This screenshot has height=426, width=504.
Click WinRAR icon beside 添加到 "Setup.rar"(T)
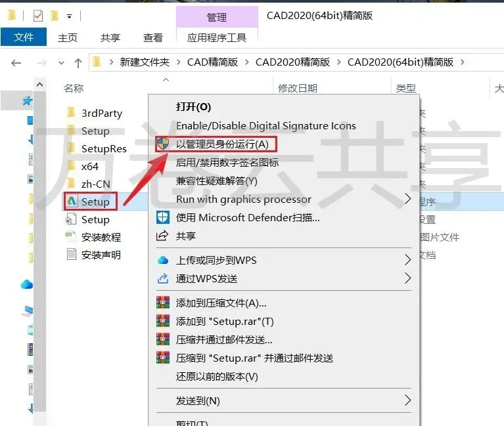tap(163, 321)
